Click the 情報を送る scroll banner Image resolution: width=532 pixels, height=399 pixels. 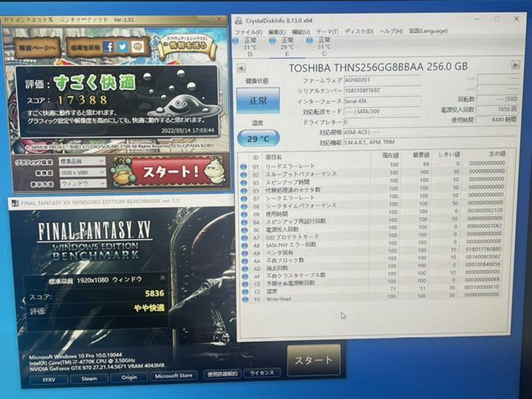coord(187,45)
